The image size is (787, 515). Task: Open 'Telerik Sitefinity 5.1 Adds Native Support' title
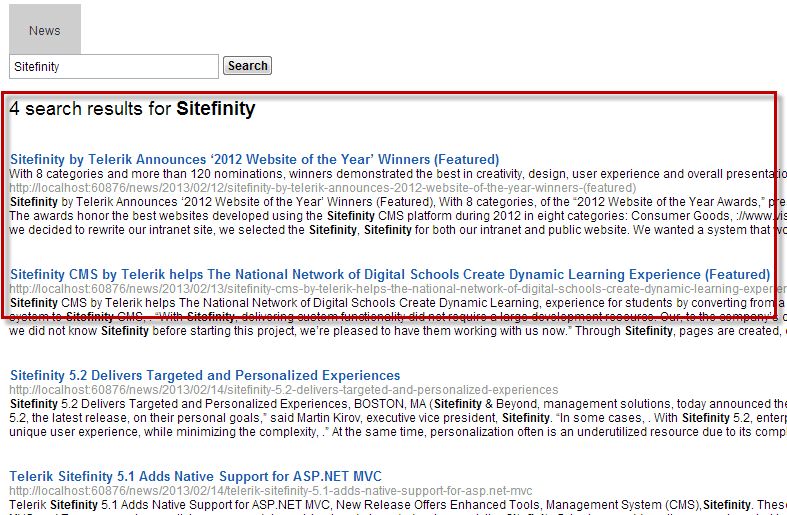195,476
